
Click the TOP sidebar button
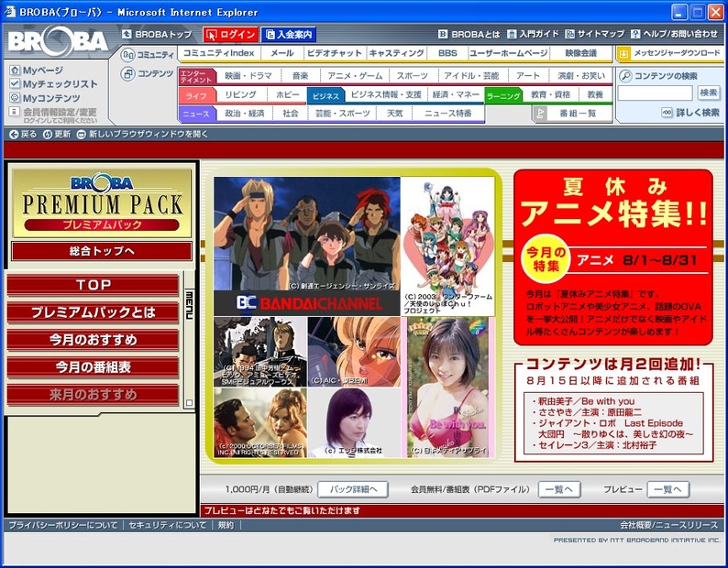tap(93, 285)
